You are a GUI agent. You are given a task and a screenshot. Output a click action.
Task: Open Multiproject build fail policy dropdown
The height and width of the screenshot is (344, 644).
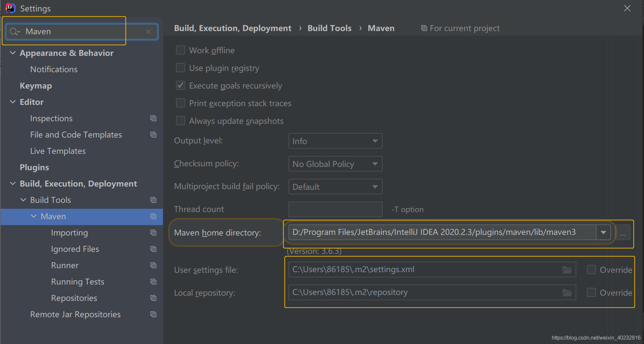pyautogui.click(x=335, y=187)
